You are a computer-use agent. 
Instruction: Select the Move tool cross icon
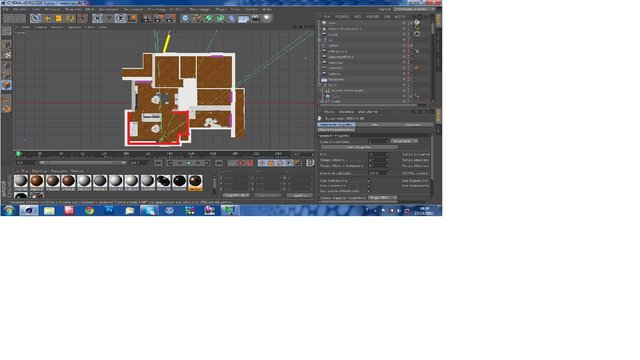[x=47, y=18]
